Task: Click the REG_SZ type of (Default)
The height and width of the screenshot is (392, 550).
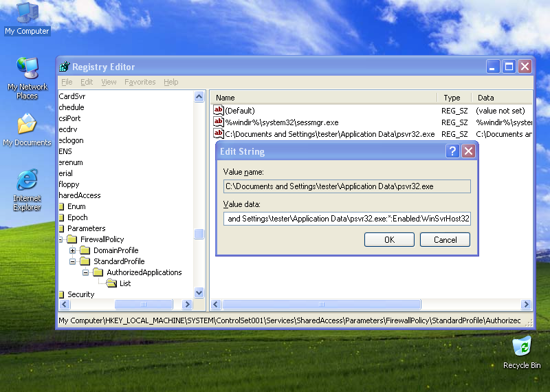Action: [x=454, y=111]
